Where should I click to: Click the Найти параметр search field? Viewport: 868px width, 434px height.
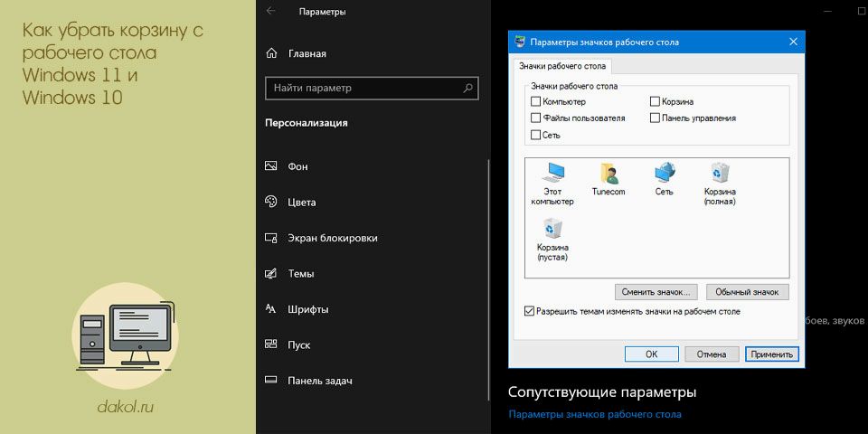click(372, 88)
